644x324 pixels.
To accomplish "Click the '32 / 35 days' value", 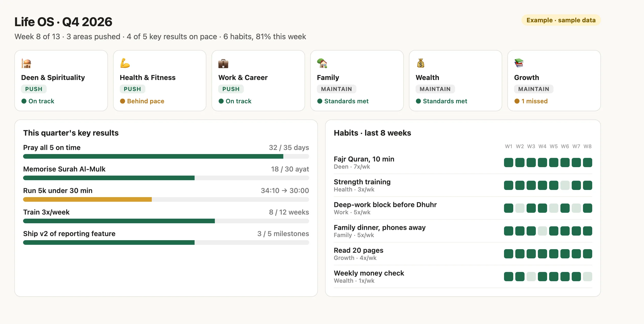I will click(289, 148).
